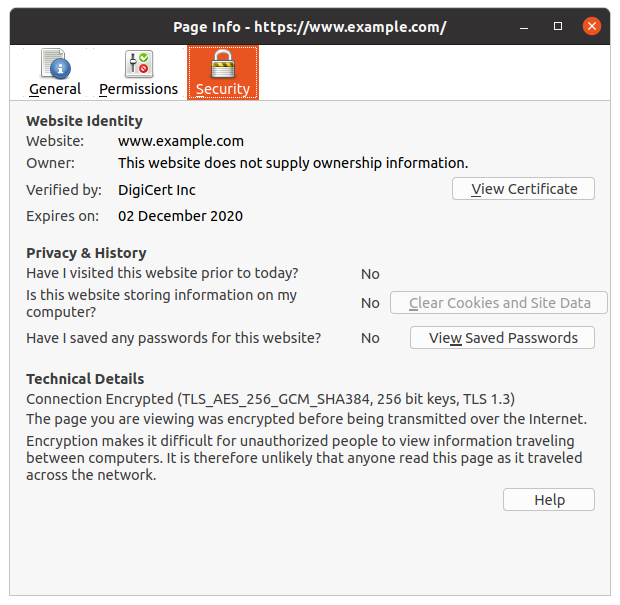Click the Technical Details heading
Screen dimensions: 620x605
pyautogui.click(x=85, y=379)
